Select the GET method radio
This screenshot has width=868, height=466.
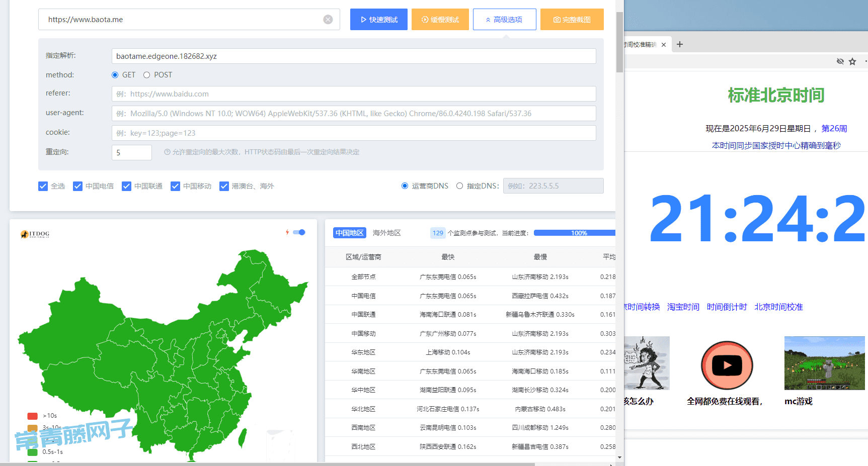115,75
